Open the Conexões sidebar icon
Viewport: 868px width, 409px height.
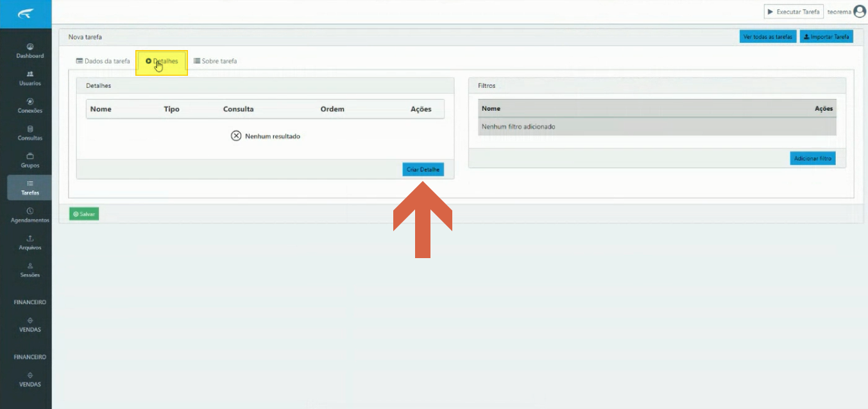30,101
